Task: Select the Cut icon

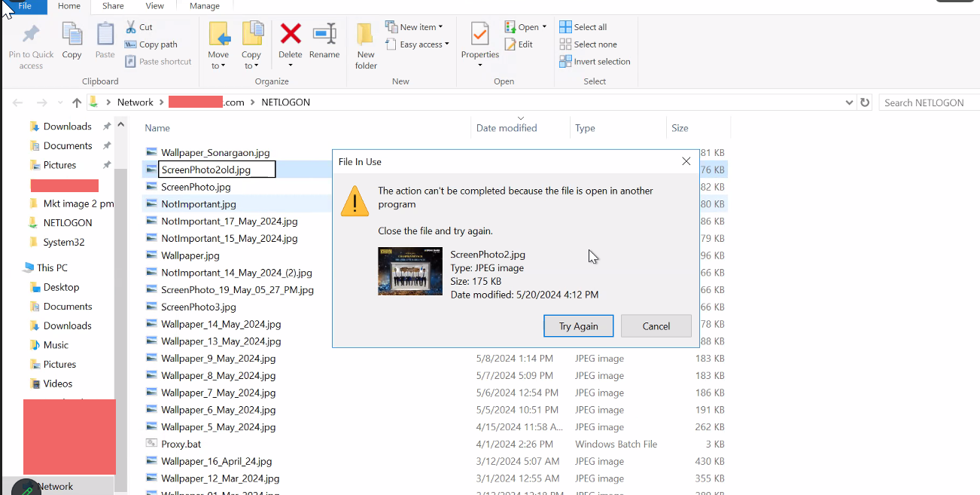Action: coord(130,26)
